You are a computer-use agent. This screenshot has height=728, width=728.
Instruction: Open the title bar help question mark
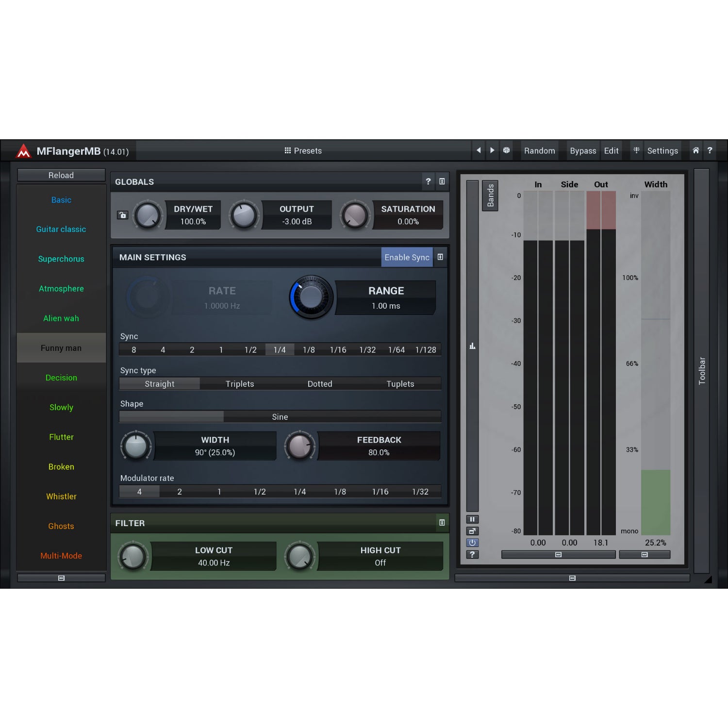(710, 150)
